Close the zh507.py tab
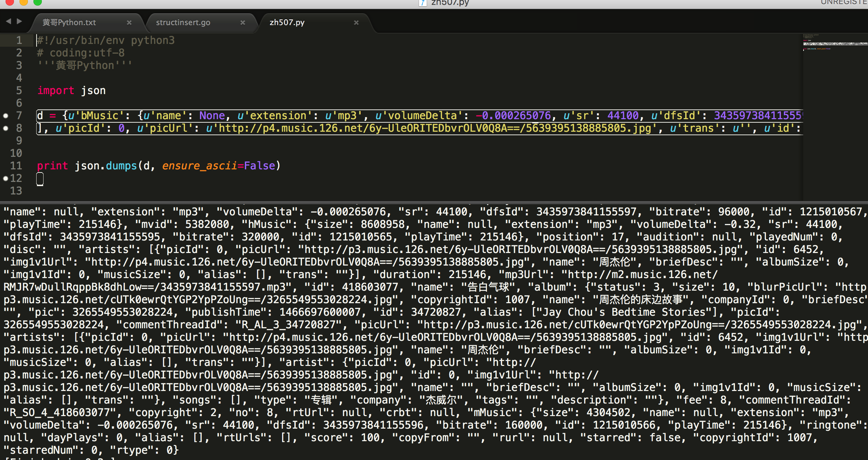The height and width of the screenshot is (460, 868). (356, 23)
